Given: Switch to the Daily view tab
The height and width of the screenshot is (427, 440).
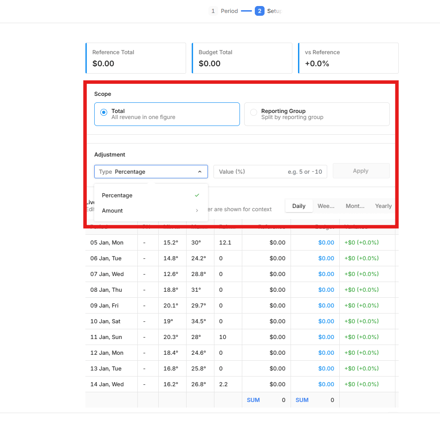Looking at the screenshot, I should [299, 206].
